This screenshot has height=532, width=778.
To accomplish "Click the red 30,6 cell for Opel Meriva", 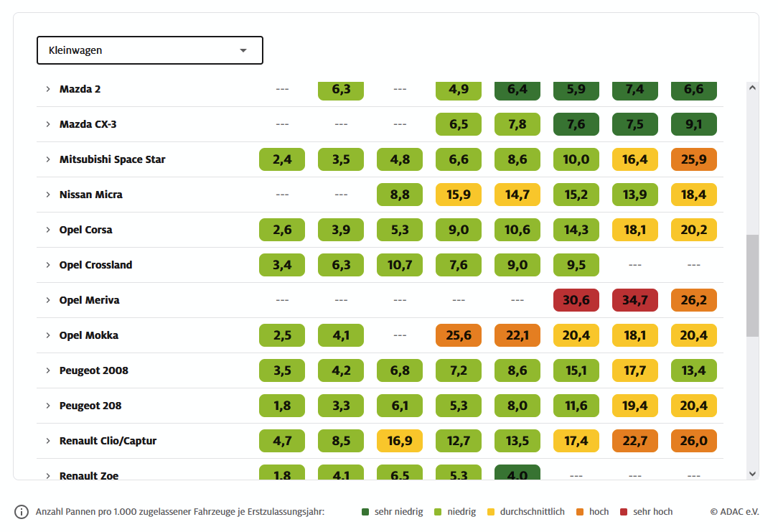I will pyautogui.click(x=576, y=300).
